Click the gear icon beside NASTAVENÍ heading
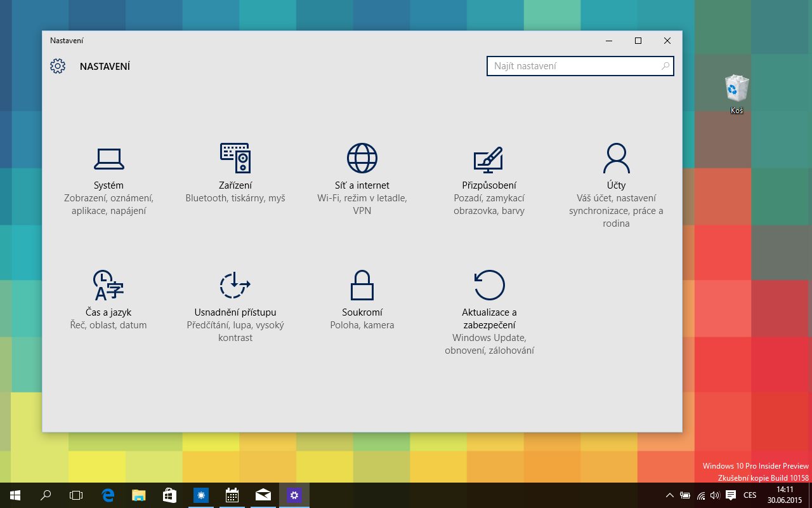Image resolution: width=812 pixels, height=508 pixels. coord(58,66)
